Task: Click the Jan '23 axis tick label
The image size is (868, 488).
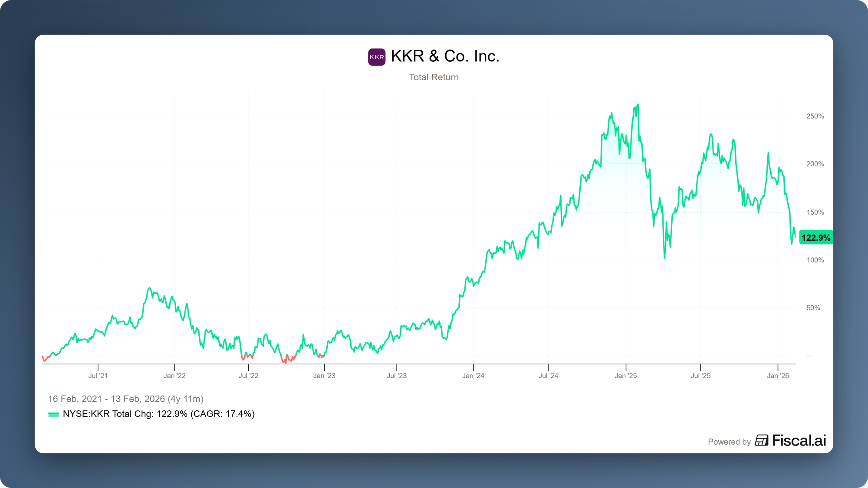Action: coord(324,376)
